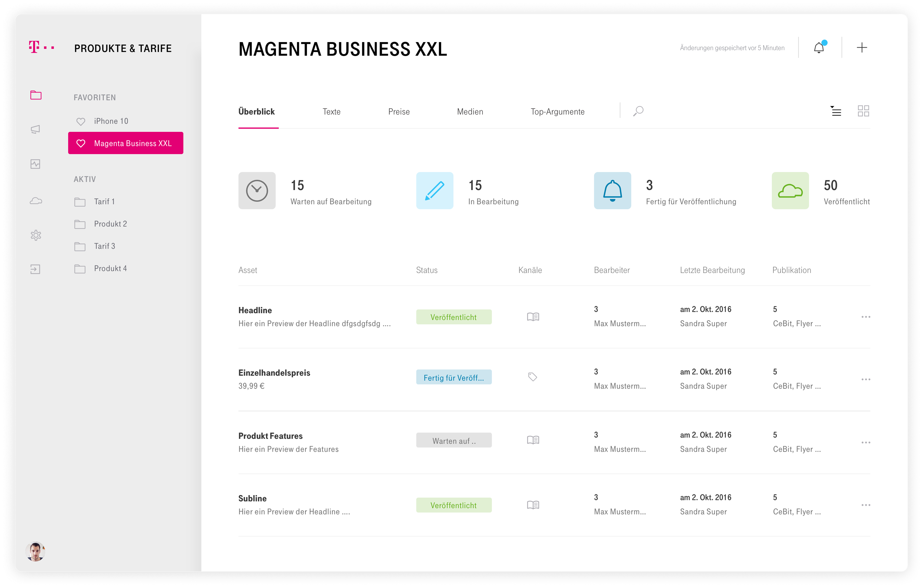Select iPhone 10 in favorites
Screen dimensions: 923x588
point(111,121)
